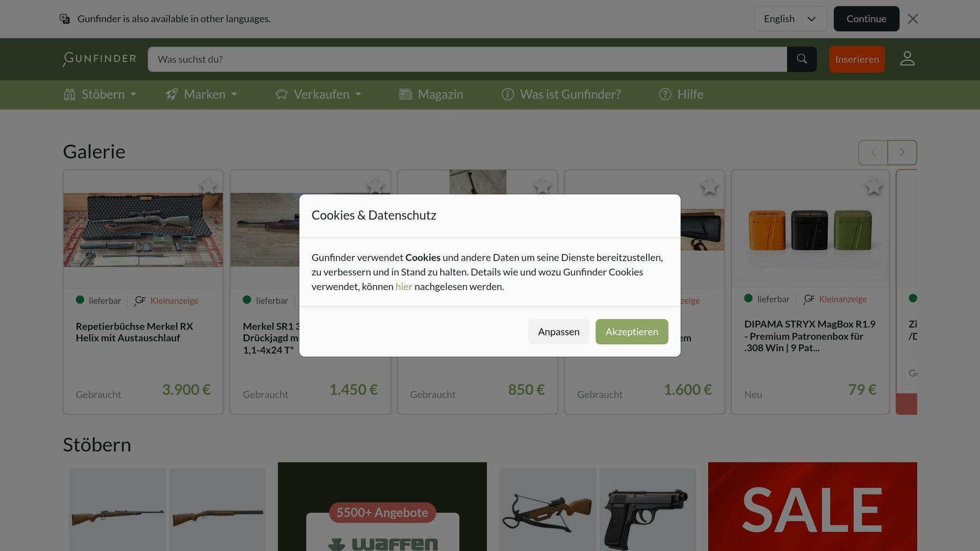Toggle favorite star on Merkel RX Helix listing
This screenshot has width=980, height=551.
[x=209, y=187]
